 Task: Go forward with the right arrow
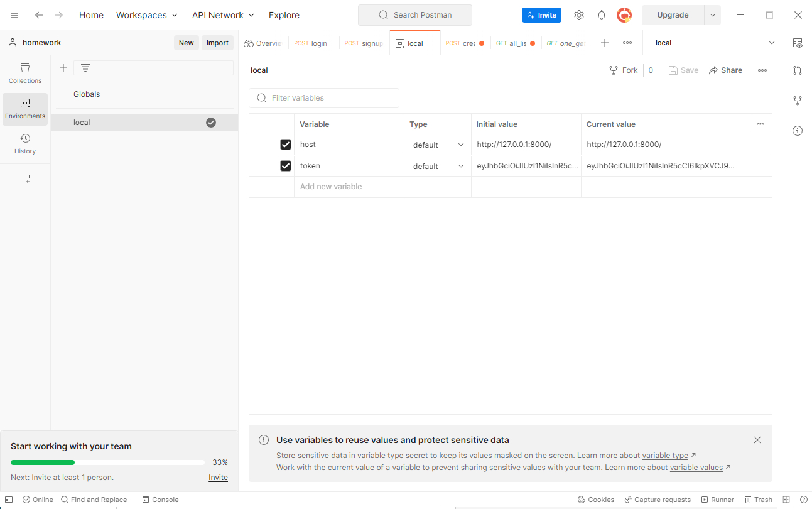(x=59, y=15)
